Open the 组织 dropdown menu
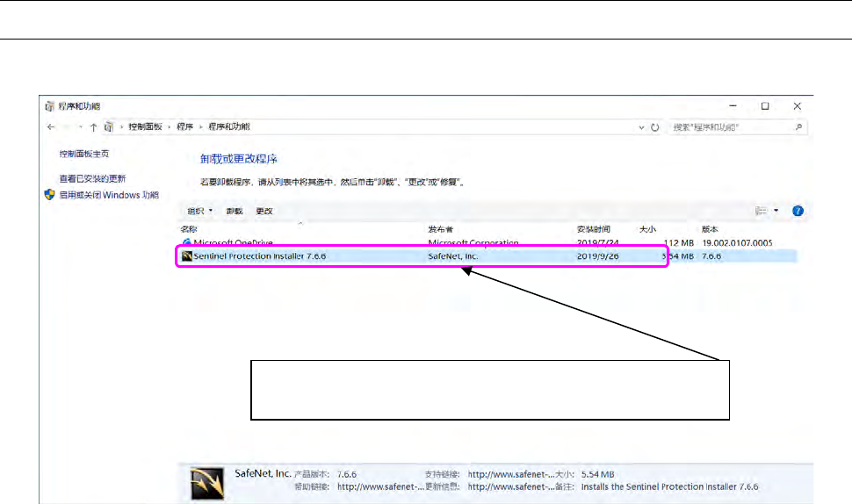 (200, 211)
